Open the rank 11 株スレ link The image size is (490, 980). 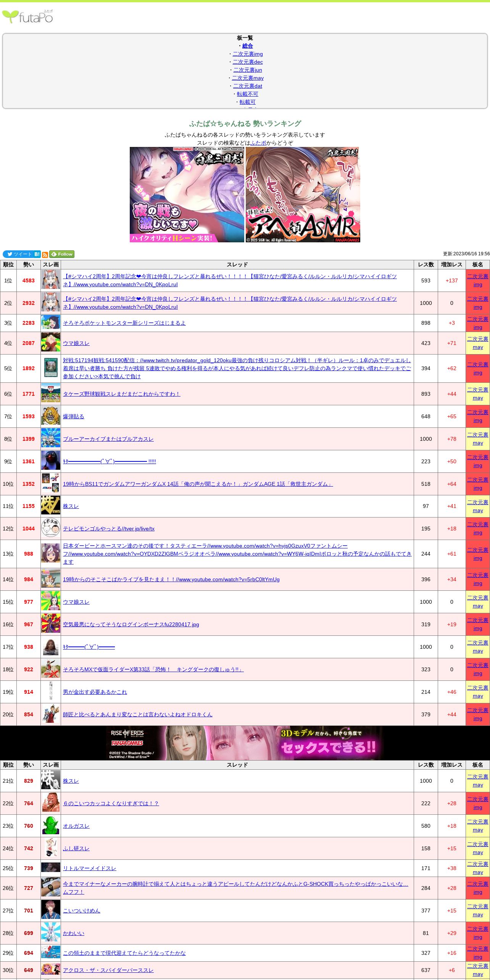[71, 506]
